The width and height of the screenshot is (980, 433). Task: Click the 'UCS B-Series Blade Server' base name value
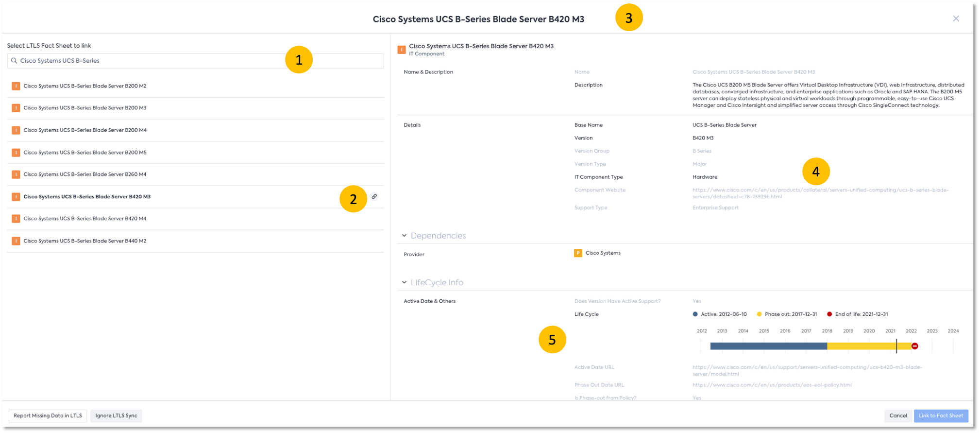pyautogui.click(x=725, y=125)
